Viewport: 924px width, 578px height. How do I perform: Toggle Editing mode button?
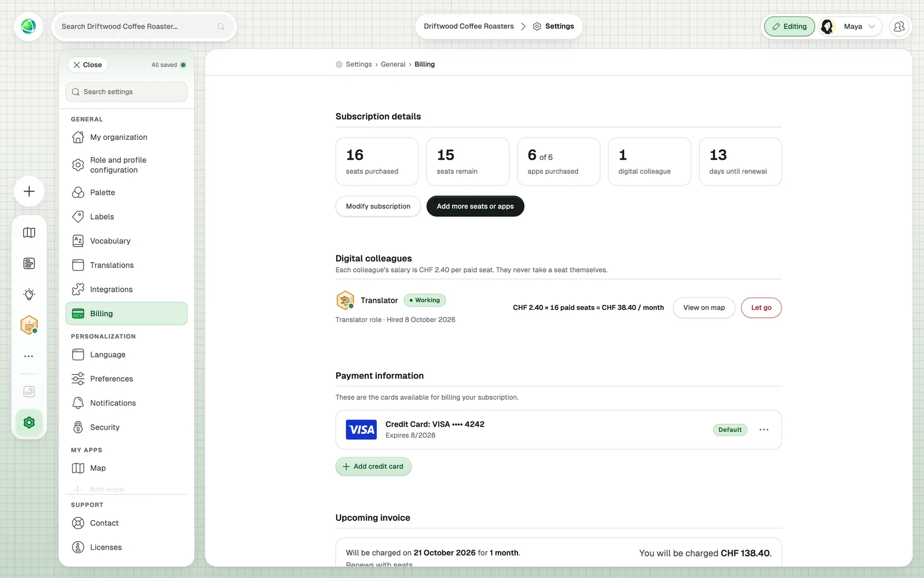pyautogui.click(x=789, y=26)
